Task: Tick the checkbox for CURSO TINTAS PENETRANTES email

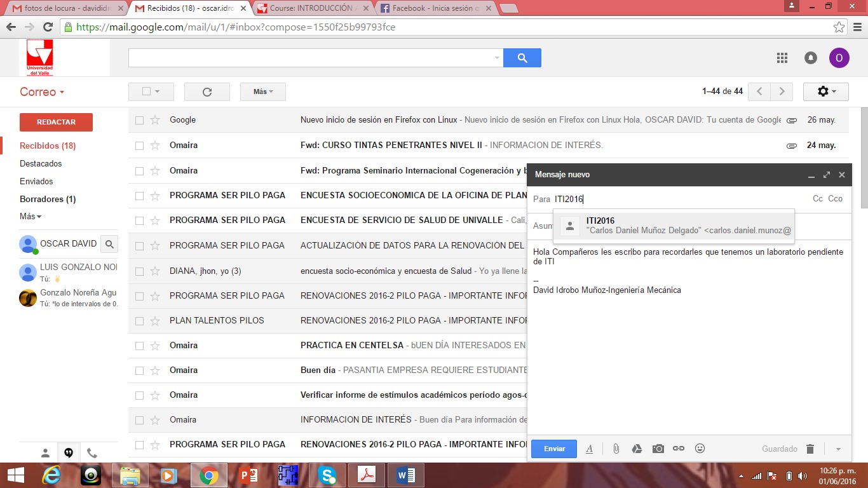Action: [139, 146]
